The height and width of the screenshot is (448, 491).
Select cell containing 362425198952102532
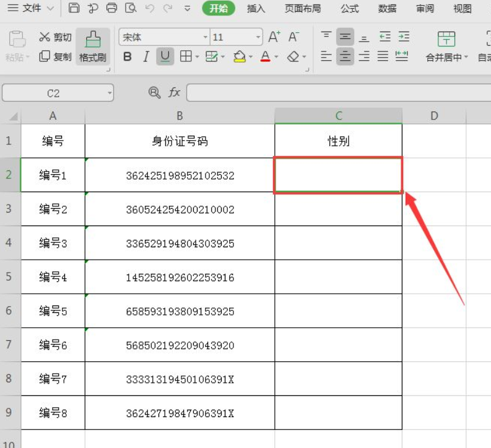(180, 175)
